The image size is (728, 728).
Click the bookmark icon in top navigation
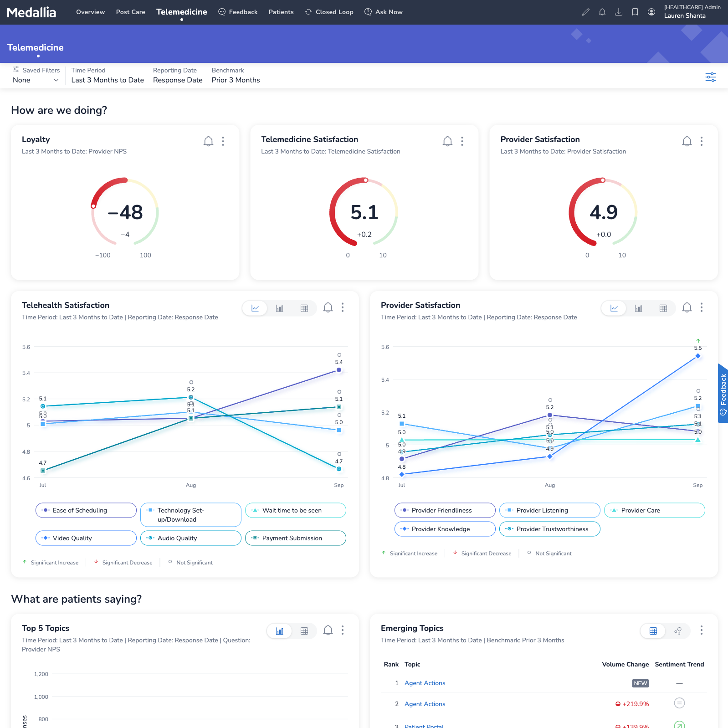click(x=635, y=12)
